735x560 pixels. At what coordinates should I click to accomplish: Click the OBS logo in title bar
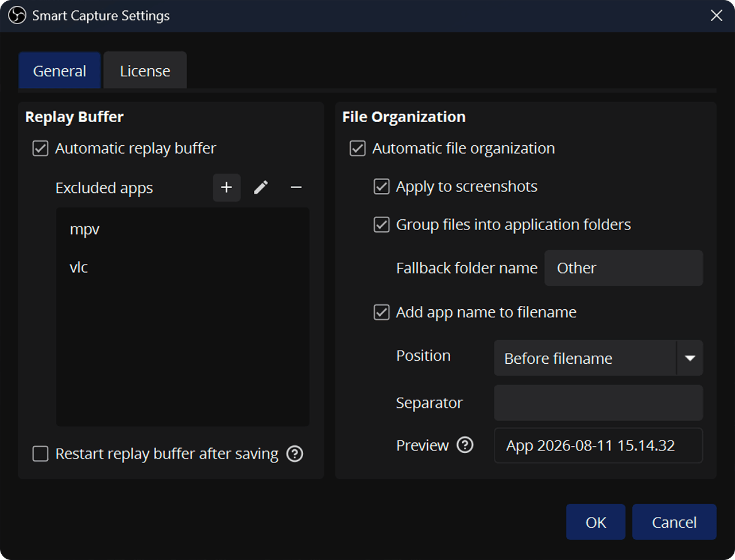click(x=17, y=15)
